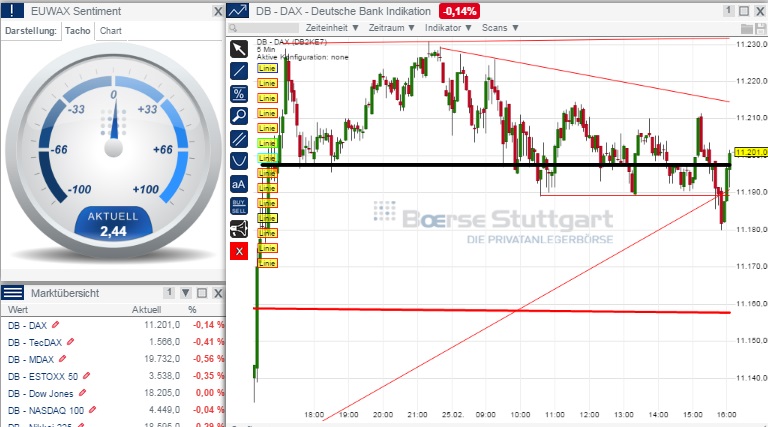Open DB - TecDAX row
768x427 pixels.
coord(113,342)
